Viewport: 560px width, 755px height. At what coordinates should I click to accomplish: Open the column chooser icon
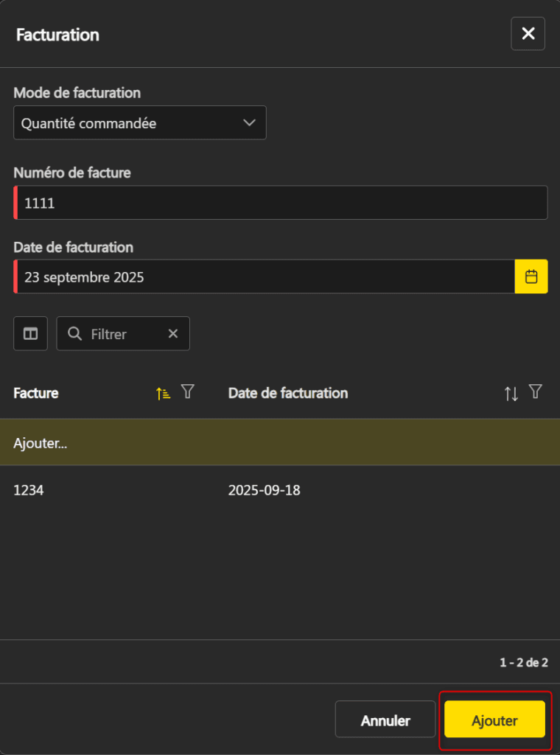(30, 334)
